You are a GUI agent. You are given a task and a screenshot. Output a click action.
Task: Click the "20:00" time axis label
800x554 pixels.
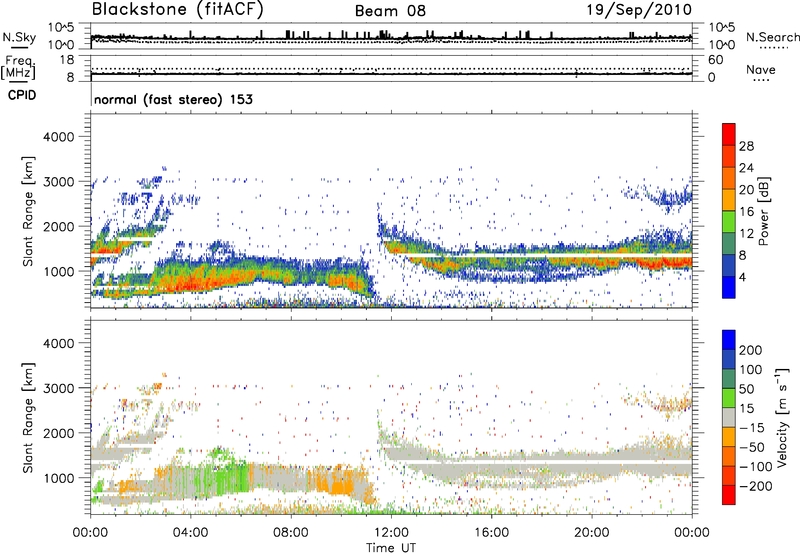592,533
